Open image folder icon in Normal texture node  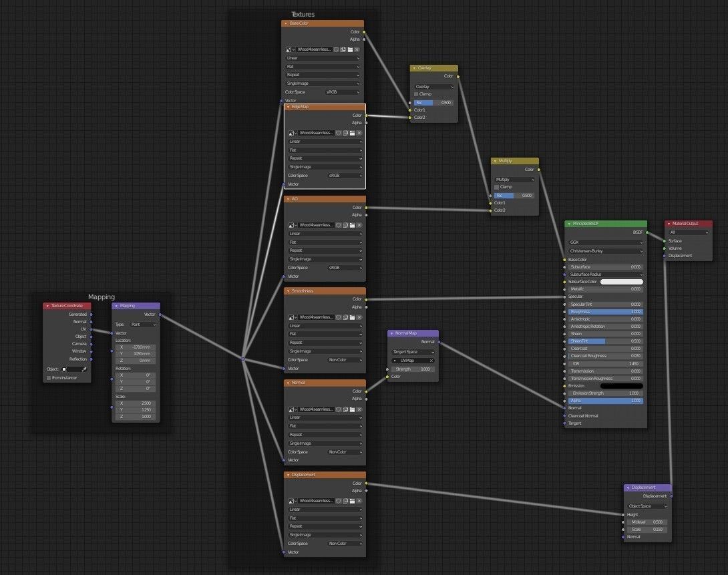pyautogui.click(x=353, y=409)
